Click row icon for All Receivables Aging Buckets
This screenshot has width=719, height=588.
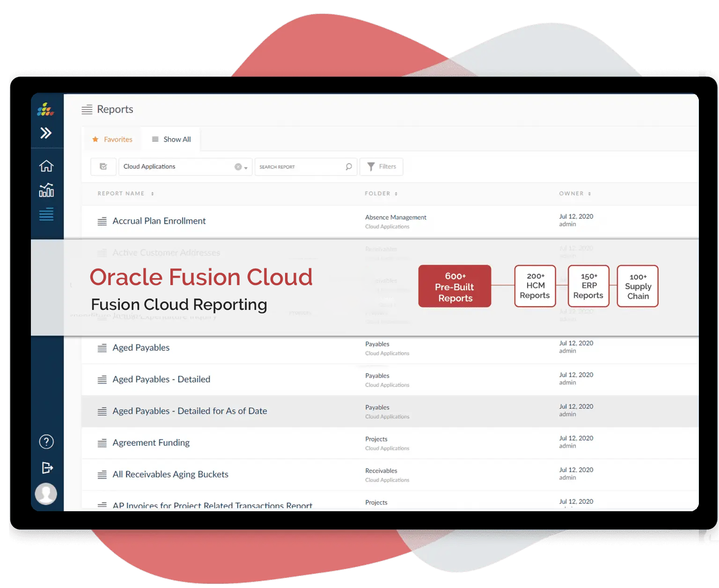pos(102,475)
